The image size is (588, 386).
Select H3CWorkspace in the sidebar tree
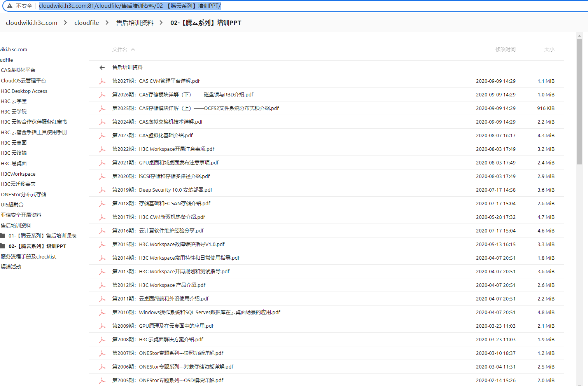point(18,174)
